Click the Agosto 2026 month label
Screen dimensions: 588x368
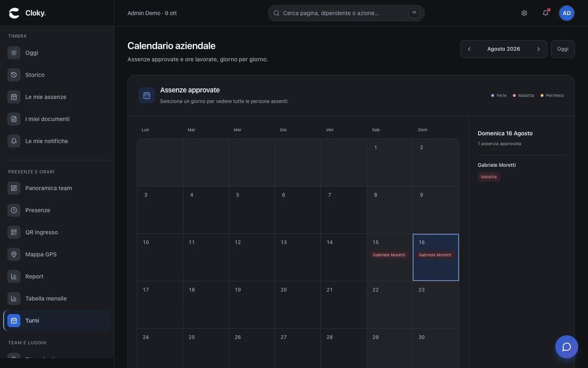[503, 49]
